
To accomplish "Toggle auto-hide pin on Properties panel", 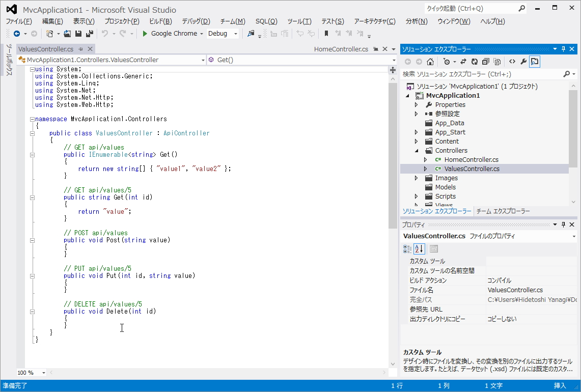I will 563,225.
